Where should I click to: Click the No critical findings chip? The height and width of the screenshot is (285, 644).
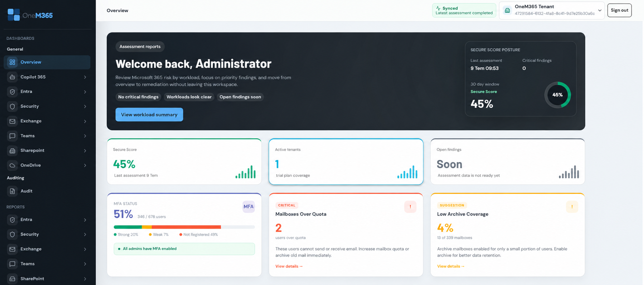(x=138, y=97)
